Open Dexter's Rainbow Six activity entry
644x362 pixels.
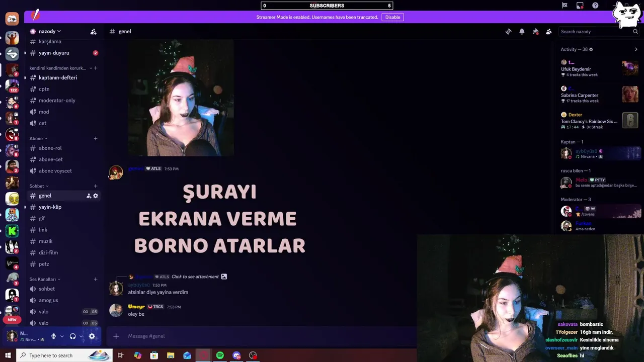[600, 121]
